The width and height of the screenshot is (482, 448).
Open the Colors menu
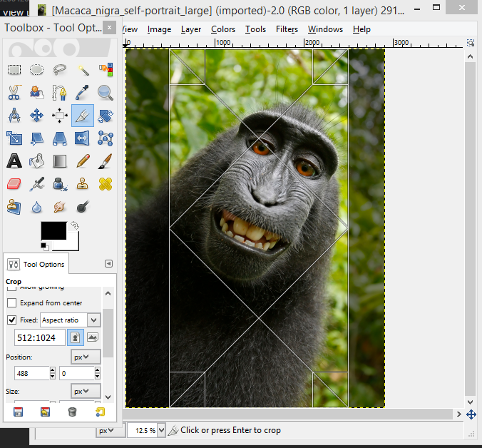click(x=223, y=29)
